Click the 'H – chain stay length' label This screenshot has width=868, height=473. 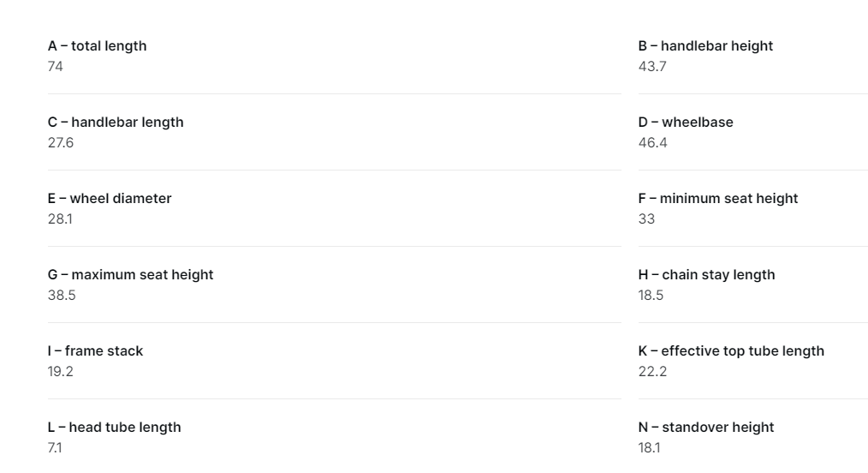pyautogui.click(x=706, y=275)
